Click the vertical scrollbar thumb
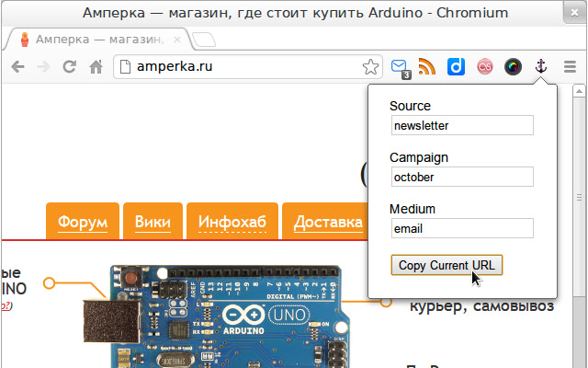 coord(579,198)
